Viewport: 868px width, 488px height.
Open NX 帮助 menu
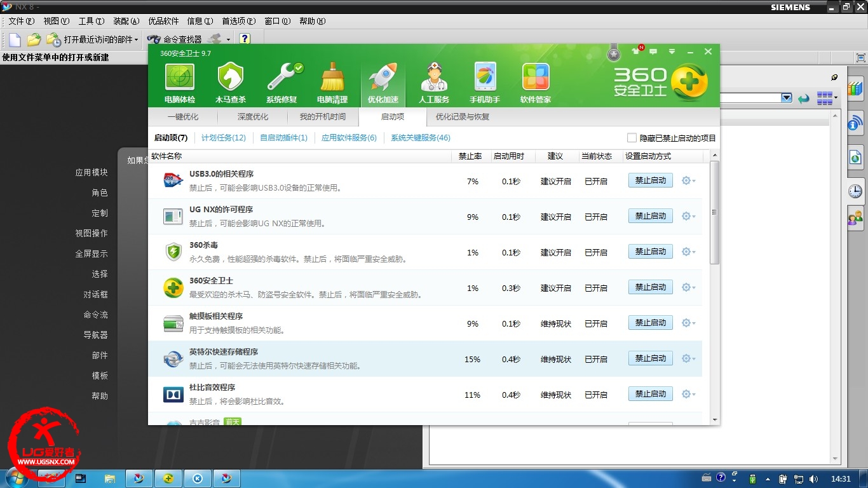pyautogui.click(x=312, y=21)
